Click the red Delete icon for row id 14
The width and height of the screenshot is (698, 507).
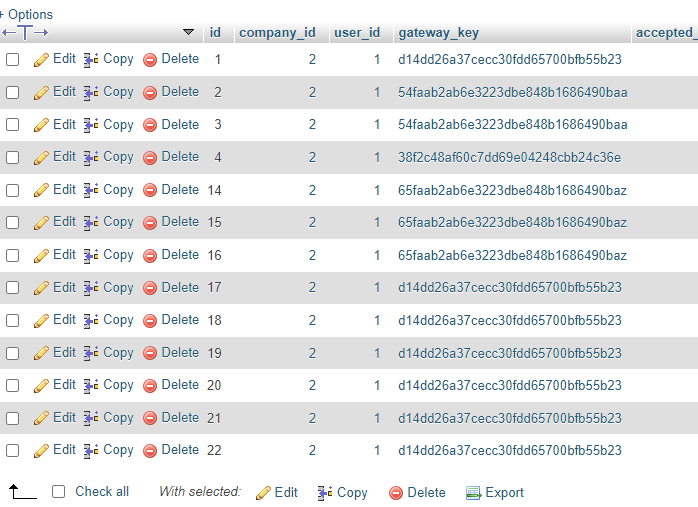150,191
